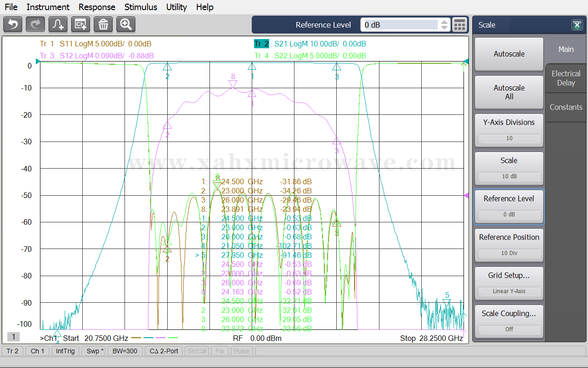Switch to the Constants tab
This screenshot has height=368, width=588.
click(566, 107)
